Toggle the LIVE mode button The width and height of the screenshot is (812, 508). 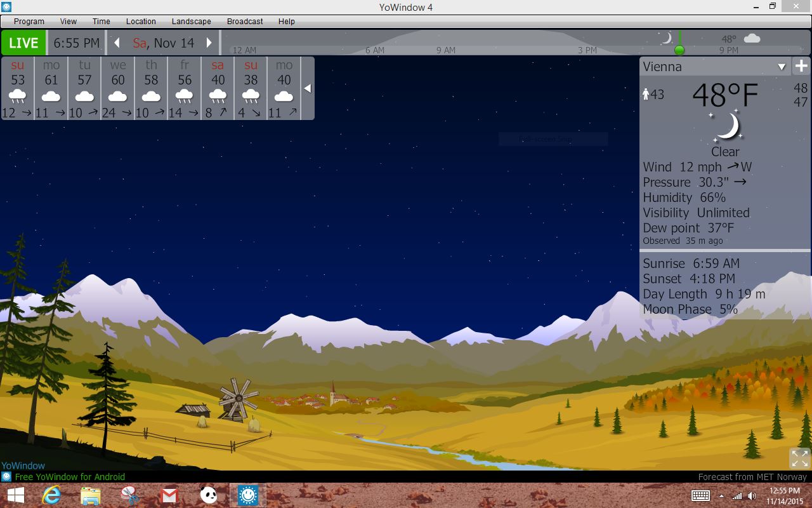click(23, 43)
